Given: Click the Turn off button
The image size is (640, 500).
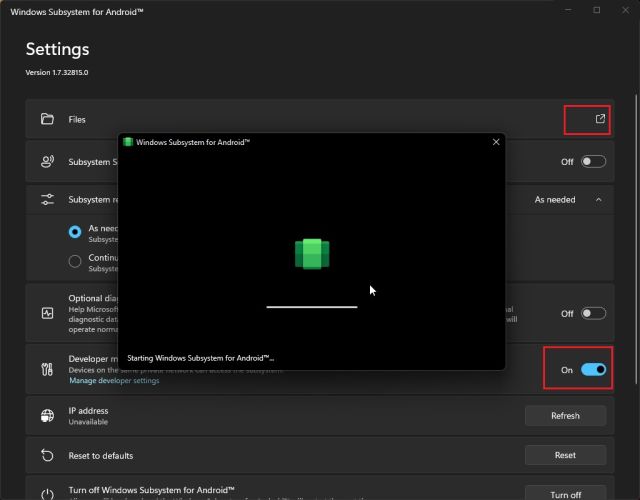Looking at the screenshot, I should pos(565,494).
